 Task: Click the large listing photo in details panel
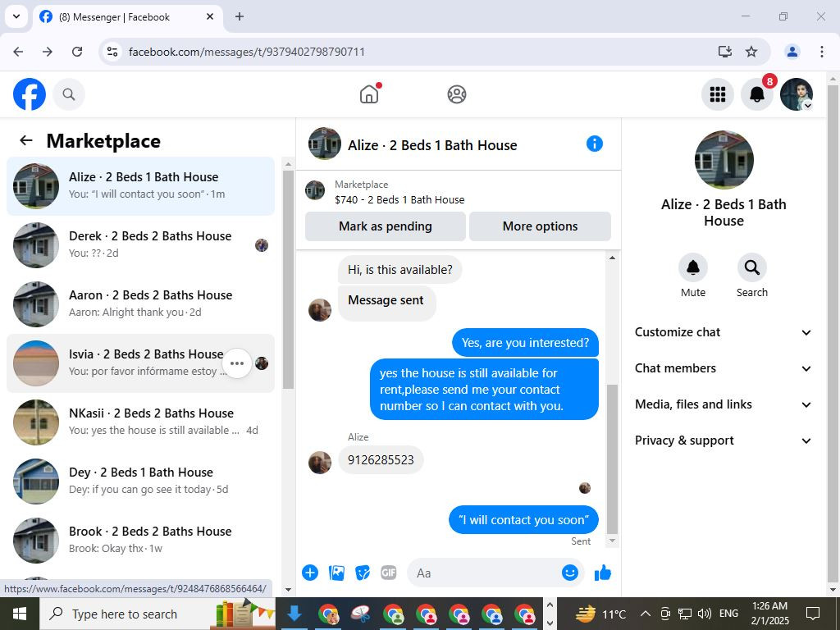[x=724, y=160]
